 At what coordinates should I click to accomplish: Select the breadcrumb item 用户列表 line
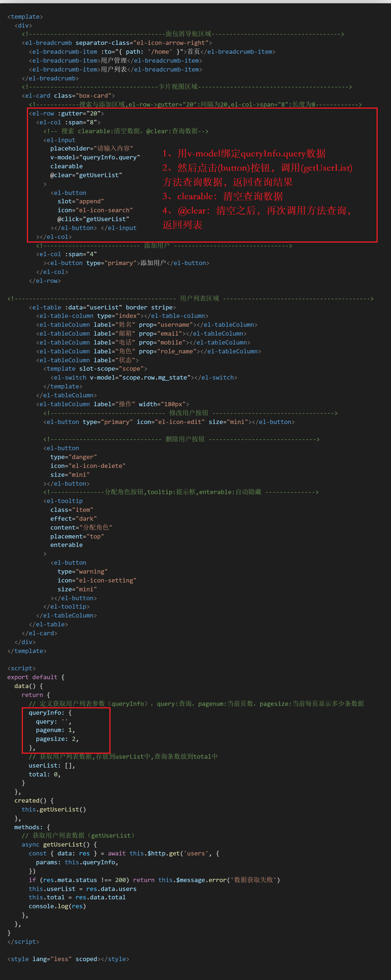[x=116, y=70]
